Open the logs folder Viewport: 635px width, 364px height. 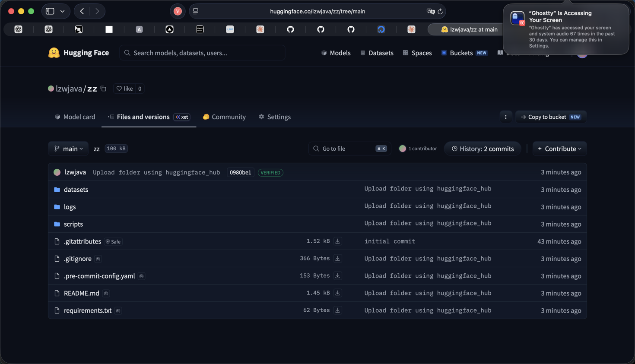pyautogui.click(x=70, y=207)
